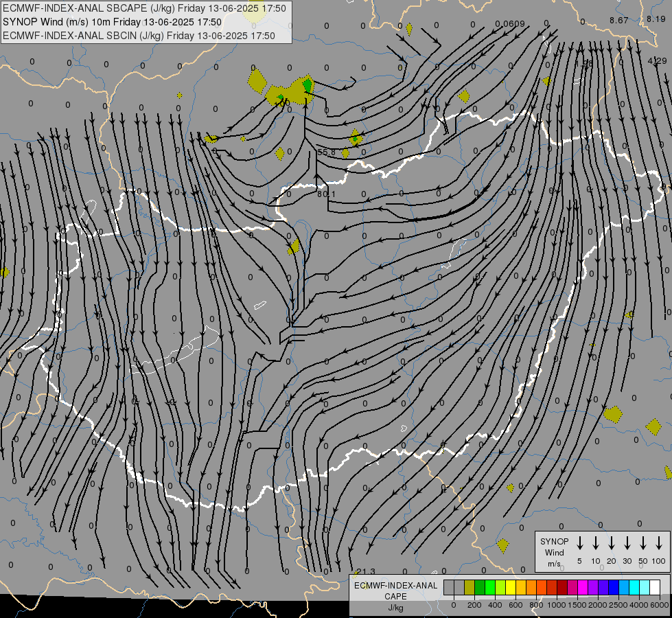Click the wind legend arrow above 10
This screenshot has width=672, height=618.
click(x=596, y=543)
